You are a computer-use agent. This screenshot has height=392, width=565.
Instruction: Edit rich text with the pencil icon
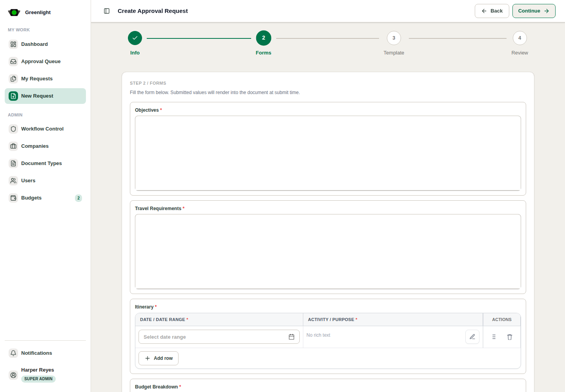[472, 337]
